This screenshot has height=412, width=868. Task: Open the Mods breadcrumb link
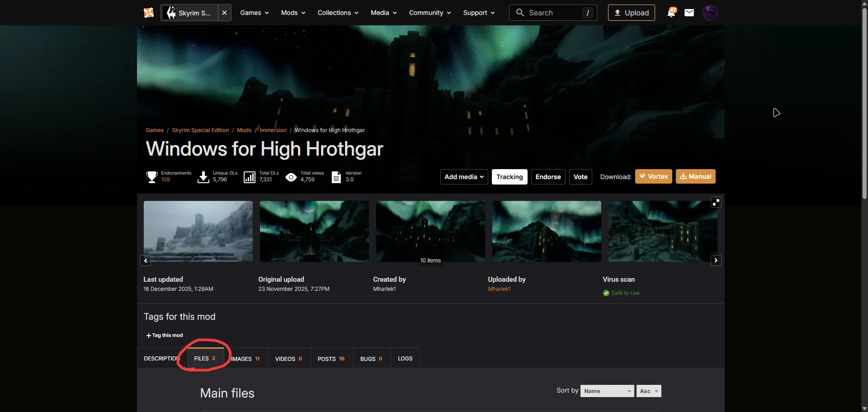(244, 130)
